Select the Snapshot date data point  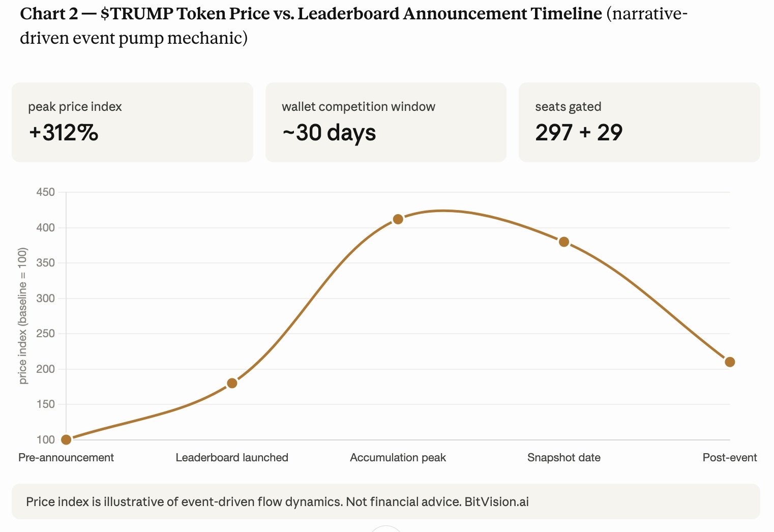click(x=564, y=242)
